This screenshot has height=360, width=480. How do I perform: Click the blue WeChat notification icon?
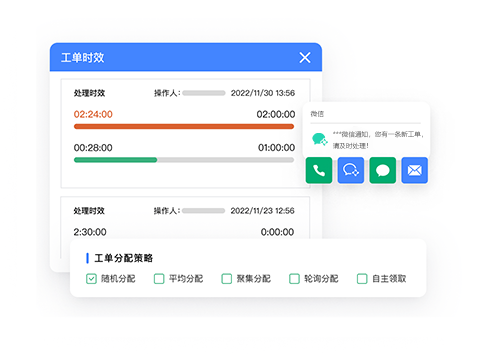[351, 170]
